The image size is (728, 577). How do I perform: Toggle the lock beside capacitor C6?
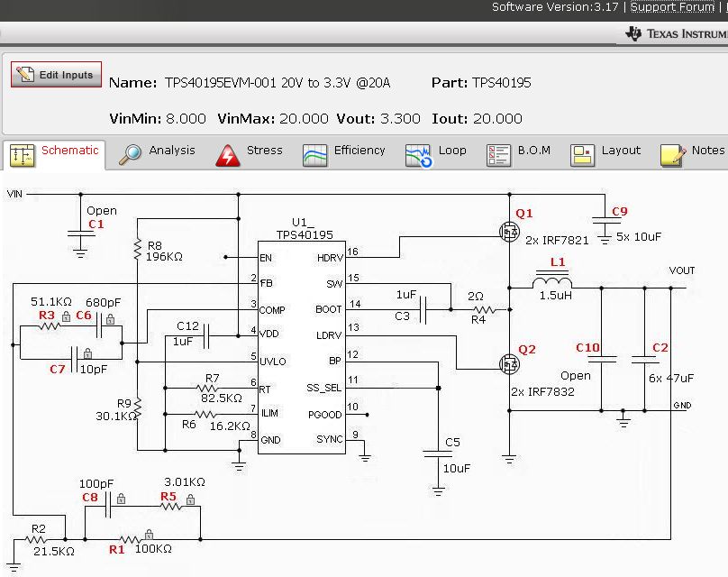tap(111, 319)
